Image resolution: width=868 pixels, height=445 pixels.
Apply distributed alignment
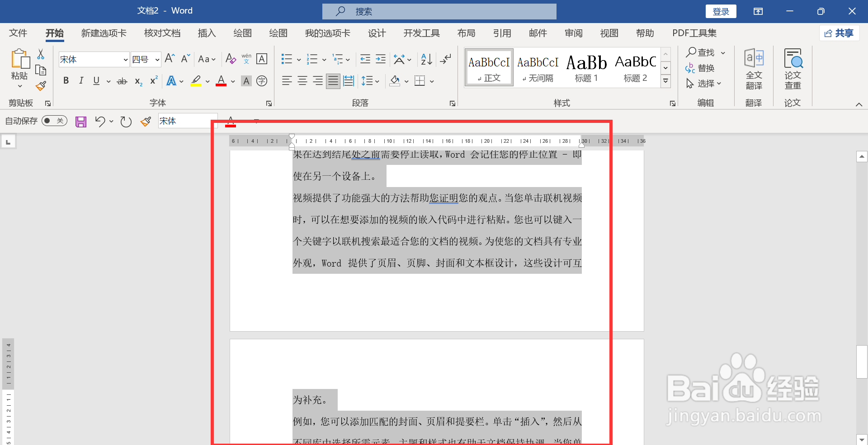(x=349, y=81)
